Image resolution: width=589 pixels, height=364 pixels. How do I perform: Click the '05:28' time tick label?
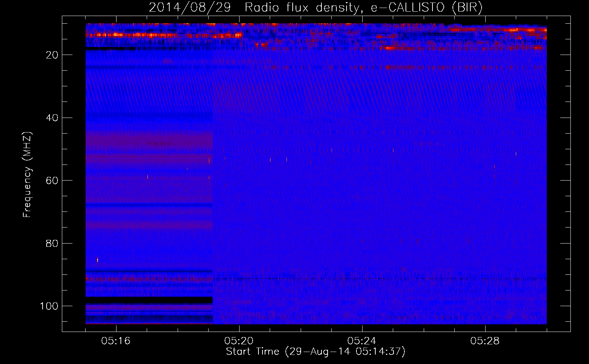coord(485,341)
